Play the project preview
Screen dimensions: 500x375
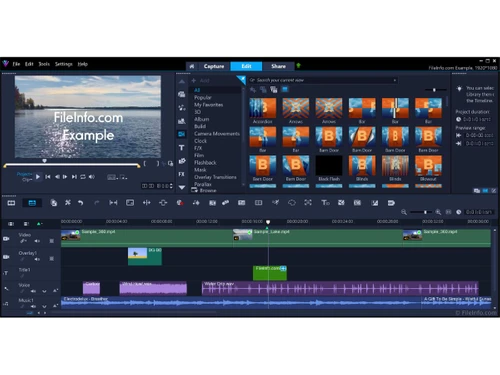(38, 177)
